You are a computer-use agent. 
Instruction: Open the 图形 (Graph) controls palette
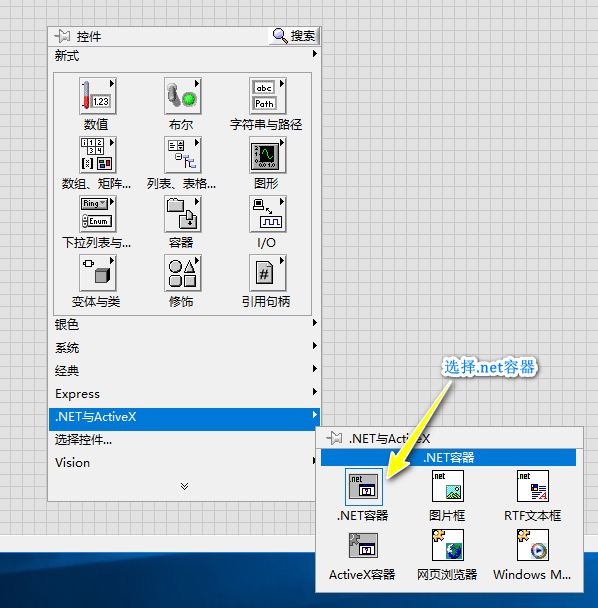pyautogui.click(x=268, y=155)
